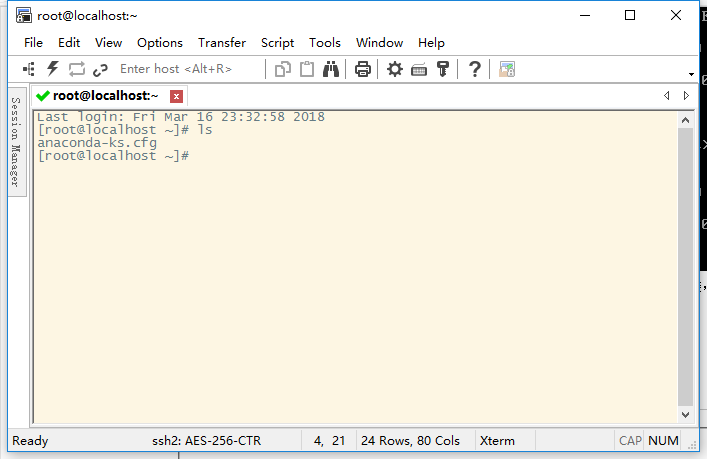Click the Public Key Assistant key icon

[x=443, y=69]
